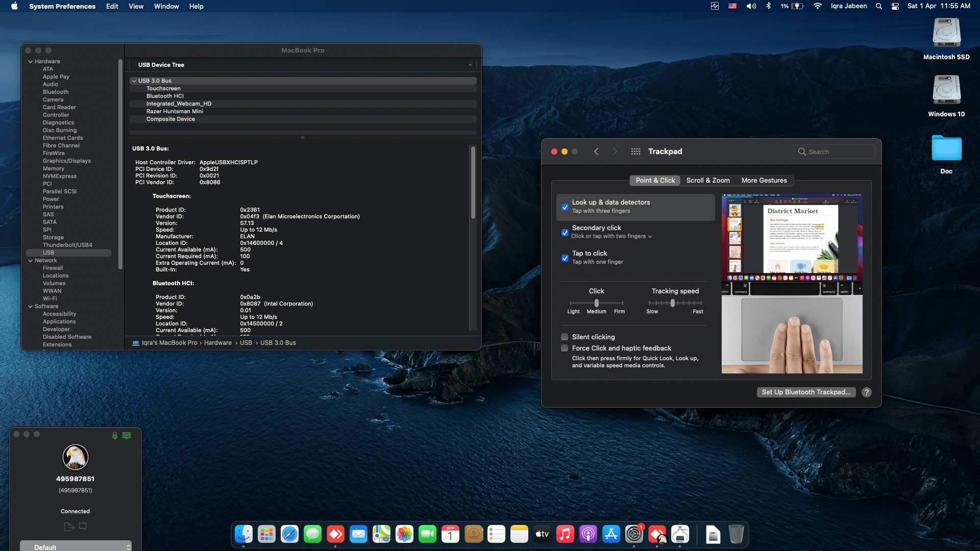Launch FaceTime from the Dock

coord(427,534)
